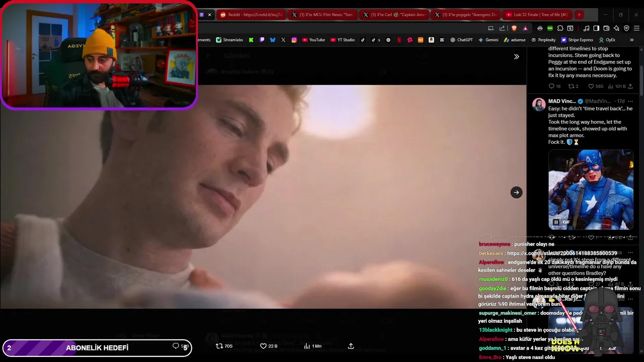Open the TikTok bookmark icon

363,40
